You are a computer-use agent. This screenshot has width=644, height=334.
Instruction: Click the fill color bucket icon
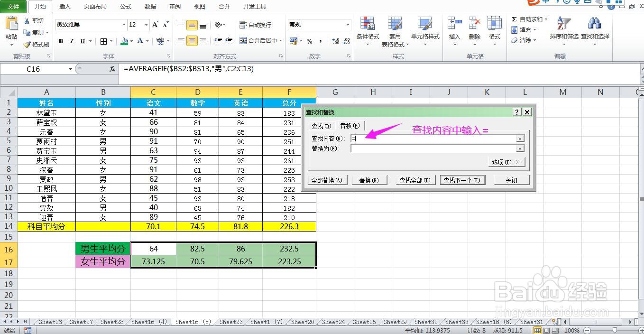tap(124, 41)
